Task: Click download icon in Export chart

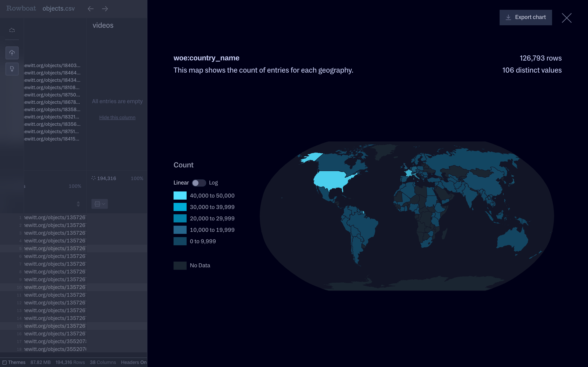Action: point(508,17)
